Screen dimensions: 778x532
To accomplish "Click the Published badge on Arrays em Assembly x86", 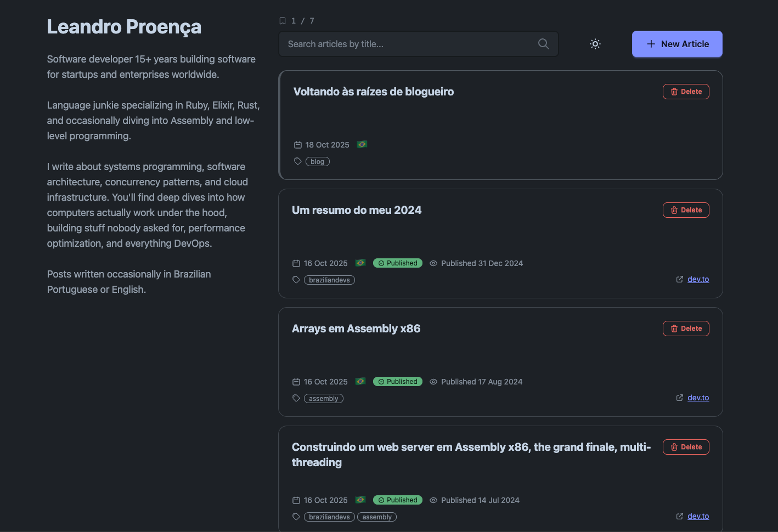I will tap(398, 382).
